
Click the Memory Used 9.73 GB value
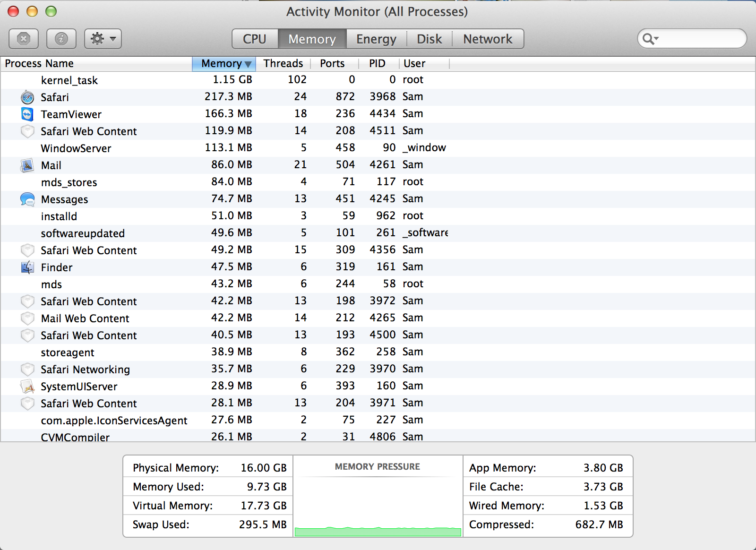tap(267, 487)
